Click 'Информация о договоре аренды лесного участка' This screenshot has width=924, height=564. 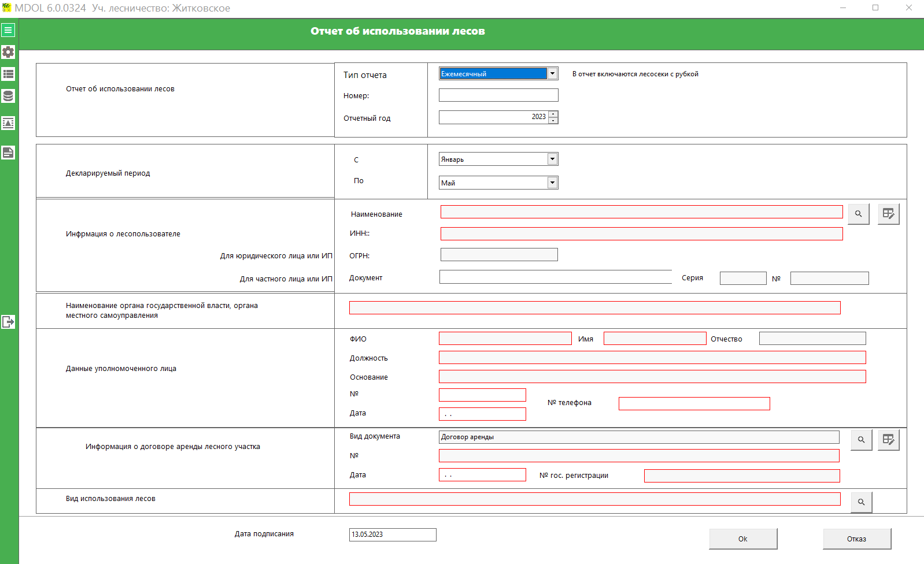click(173, 447)
